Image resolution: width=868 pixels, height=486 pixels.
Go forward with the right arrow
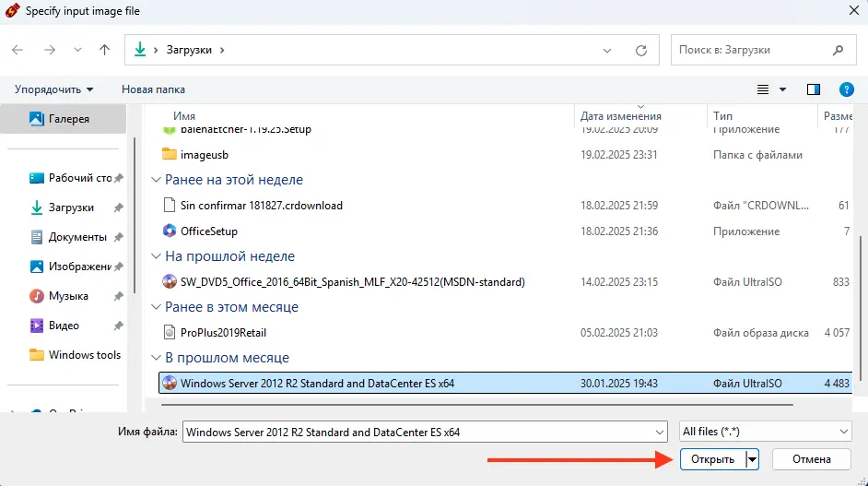point(50,50)
